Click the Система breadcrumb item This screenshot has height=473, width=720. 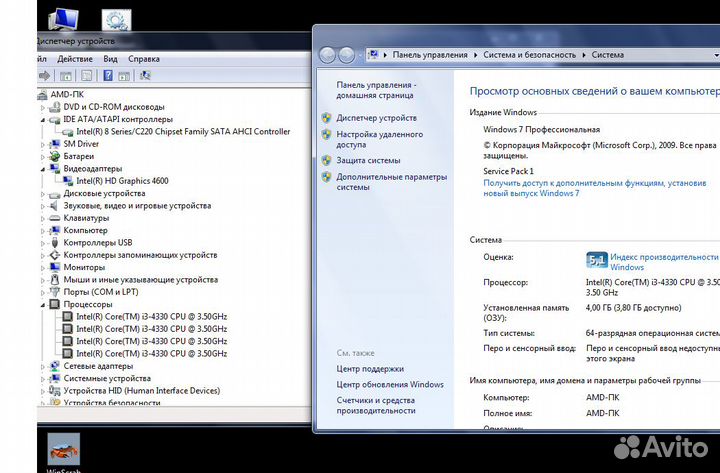coord(607,55)
